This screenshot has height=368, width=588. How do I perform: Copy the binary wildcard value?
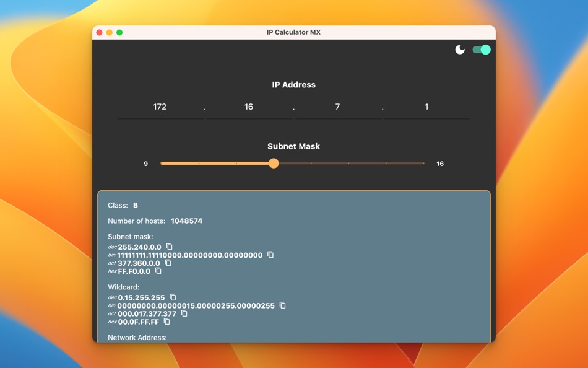[x=282, y=305]
